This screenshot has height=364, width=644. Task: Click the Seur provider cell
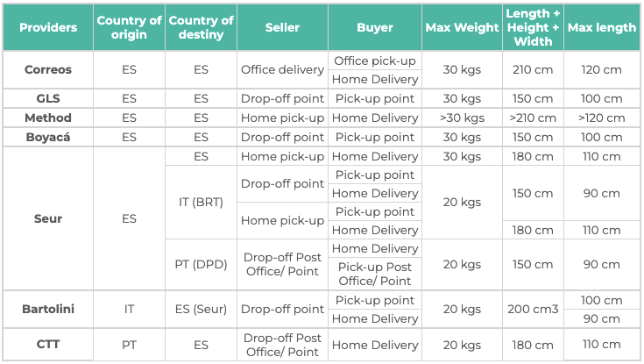pos(48,218)
